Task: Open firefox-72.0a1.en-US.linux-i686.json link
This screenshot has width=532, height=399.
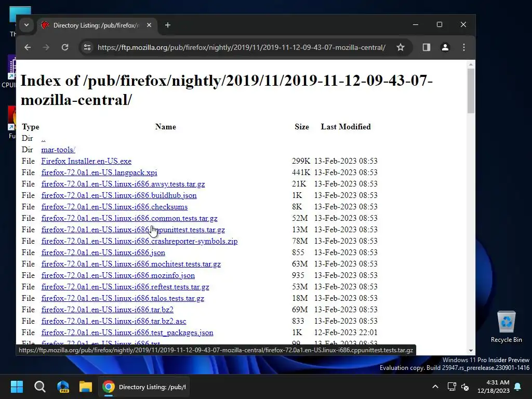Action: tap(103, 252)
